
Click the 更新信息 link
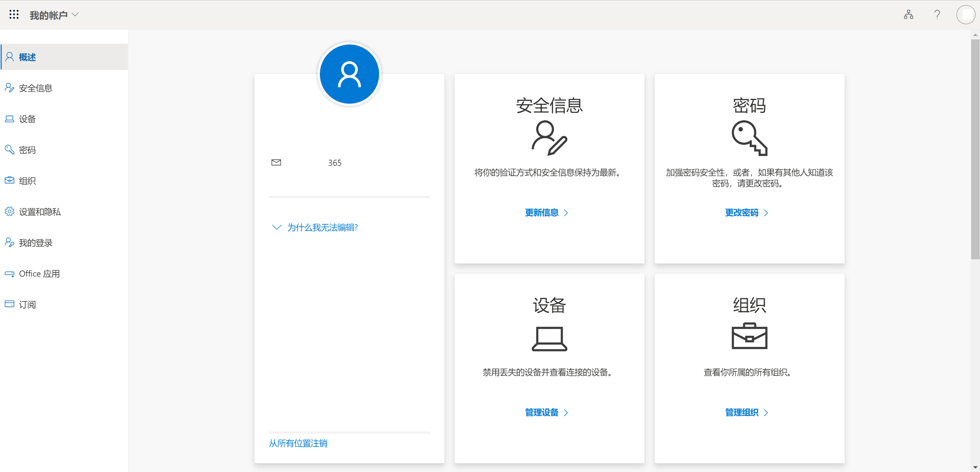546,212
